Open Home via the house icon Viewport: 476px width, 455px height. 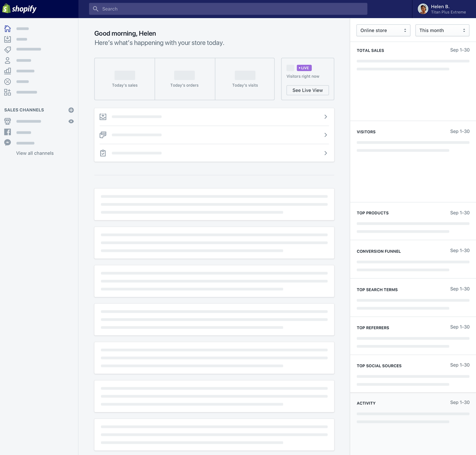pos(7,29)
